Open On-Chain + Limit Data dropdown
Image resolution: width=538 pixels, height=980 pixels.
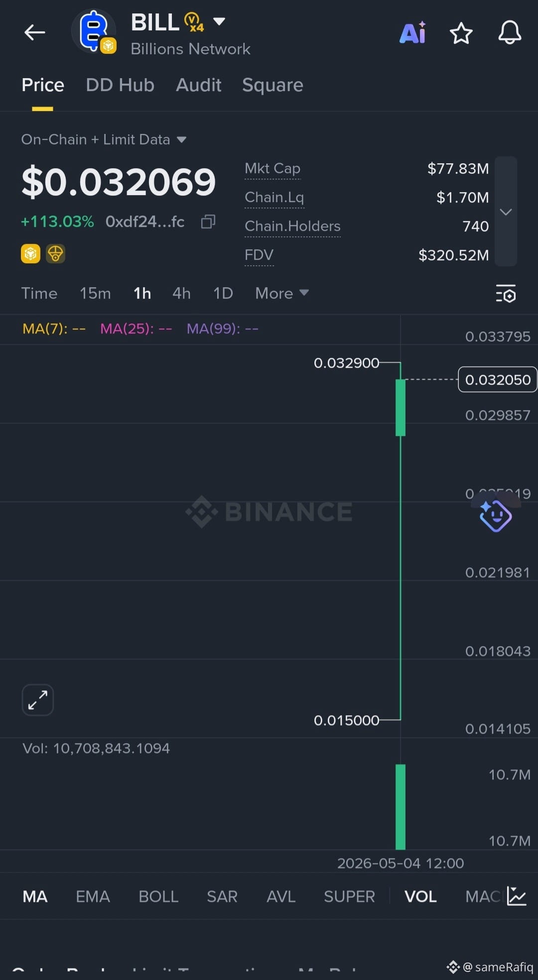click(x=104, y=139)
